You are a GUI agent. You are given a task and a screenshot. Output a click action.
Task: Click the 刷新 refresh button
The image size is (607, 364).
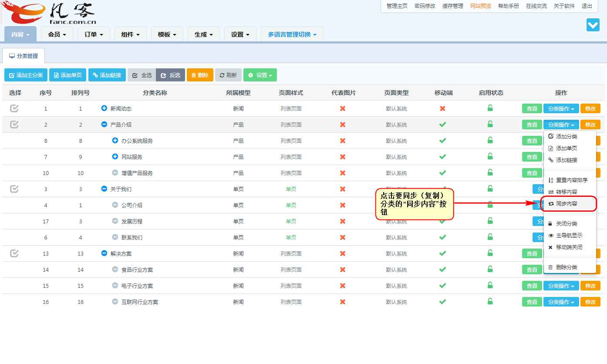228,75
